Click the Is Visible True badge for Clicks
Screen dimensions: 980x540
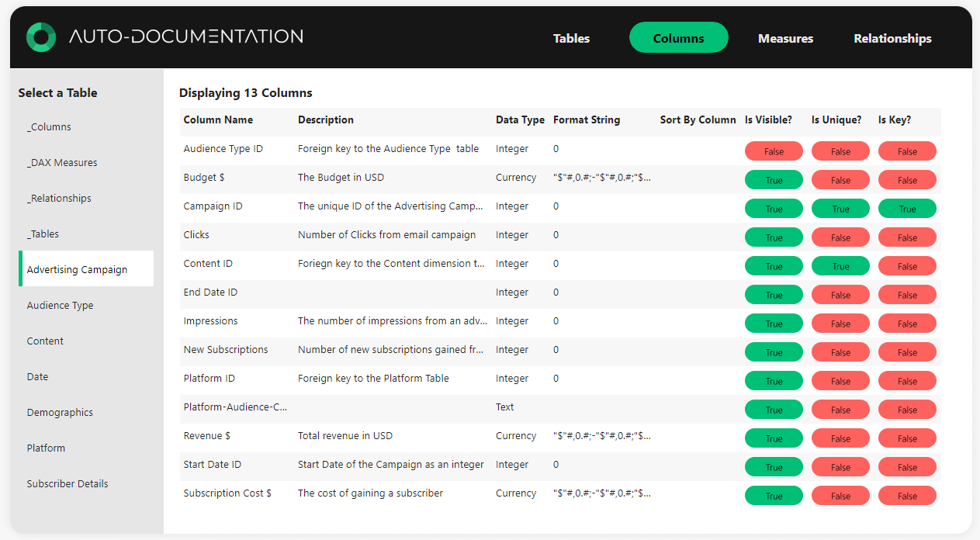pos(774,237)
